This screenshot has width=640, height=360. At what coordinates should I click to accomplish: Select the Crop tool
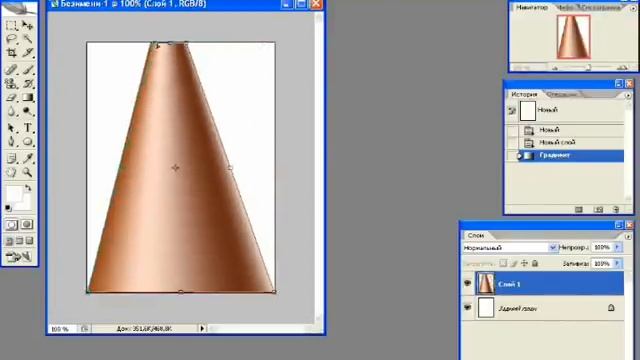pyautogui.click(x=11, y=53)
